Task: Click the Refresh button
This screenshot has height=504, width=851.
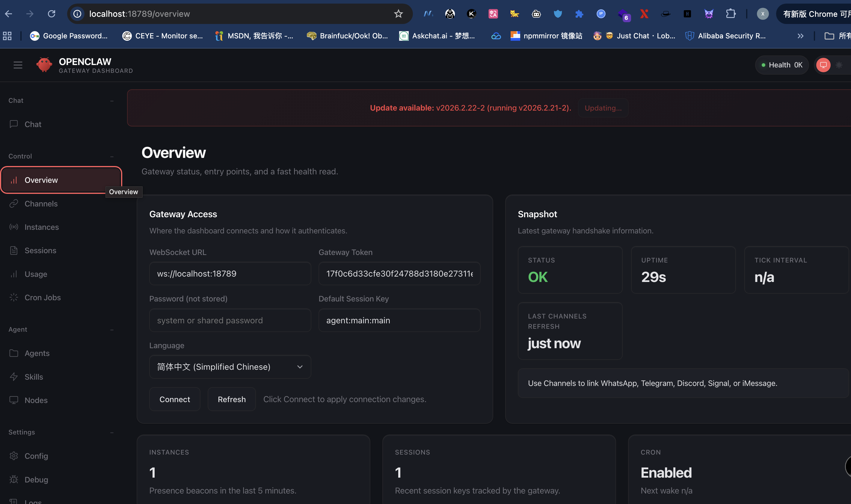Action: pos(231,399)
